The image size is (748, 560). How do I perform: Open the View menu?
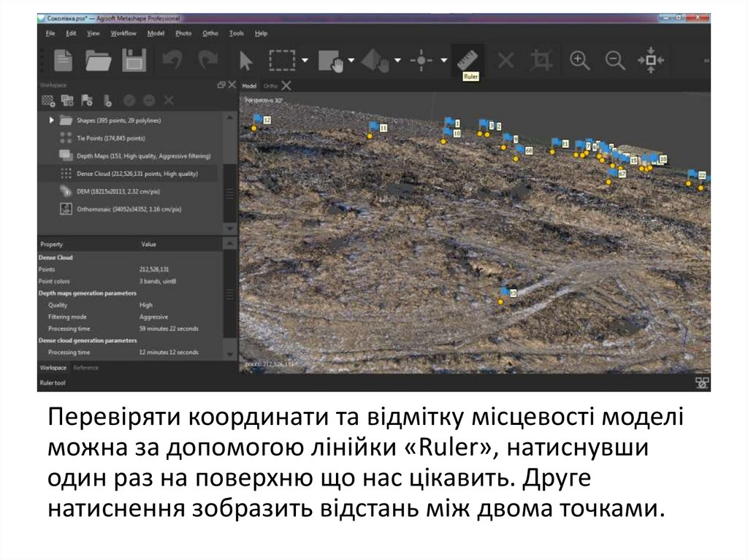[x=93, y=34]
